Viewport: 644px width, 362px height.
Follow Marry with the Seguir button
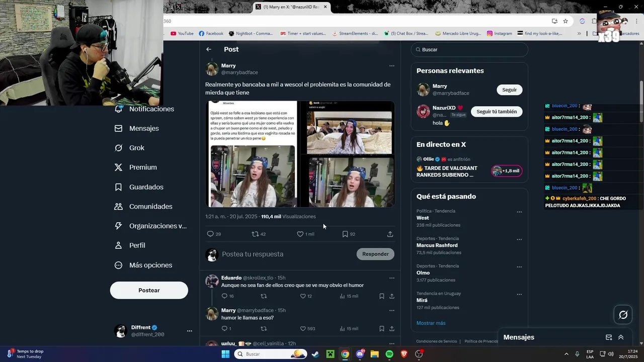coord(509,89)
